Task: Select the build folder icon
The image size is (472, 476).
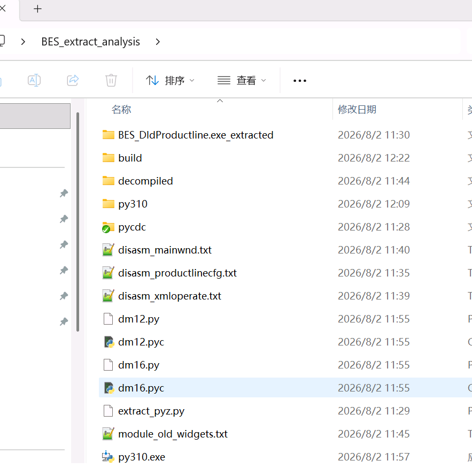Action: pos(109,158)
